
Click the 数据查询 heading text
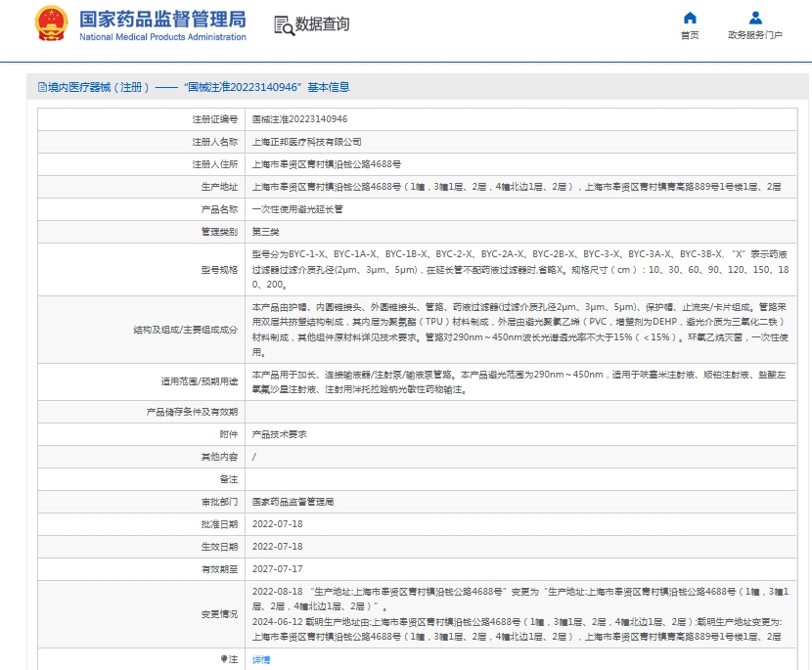(322, 23)
